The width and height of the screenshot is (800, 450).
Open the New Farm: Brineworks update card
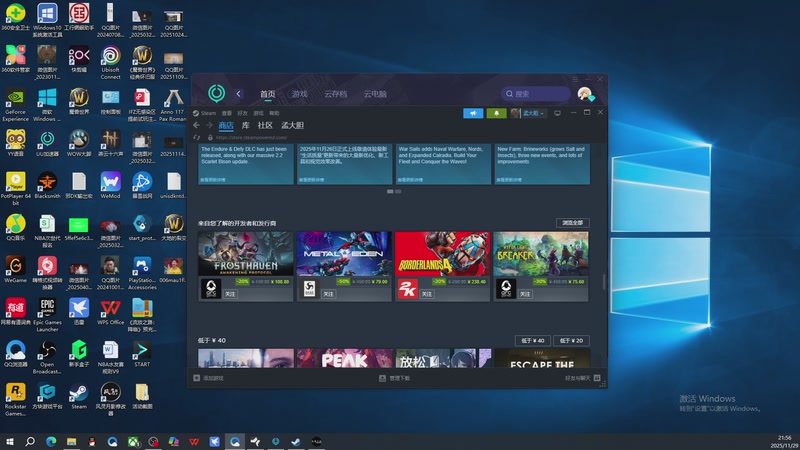point(542,164)
